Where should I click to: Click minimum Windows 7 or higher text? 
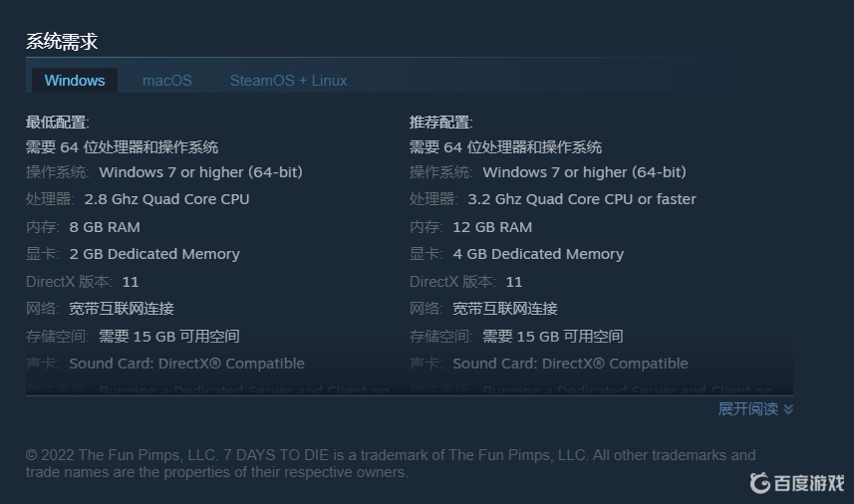click(200, 172)
